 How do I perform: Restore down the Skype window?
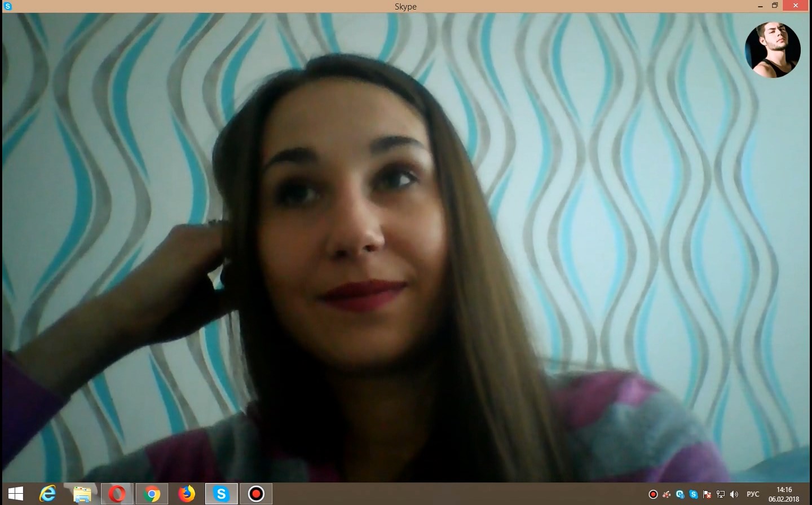coord(775,6)
